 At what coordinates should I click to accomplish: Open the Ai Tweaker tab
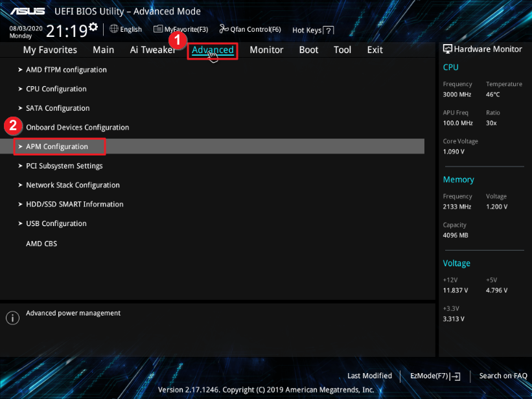pos(152,50)
